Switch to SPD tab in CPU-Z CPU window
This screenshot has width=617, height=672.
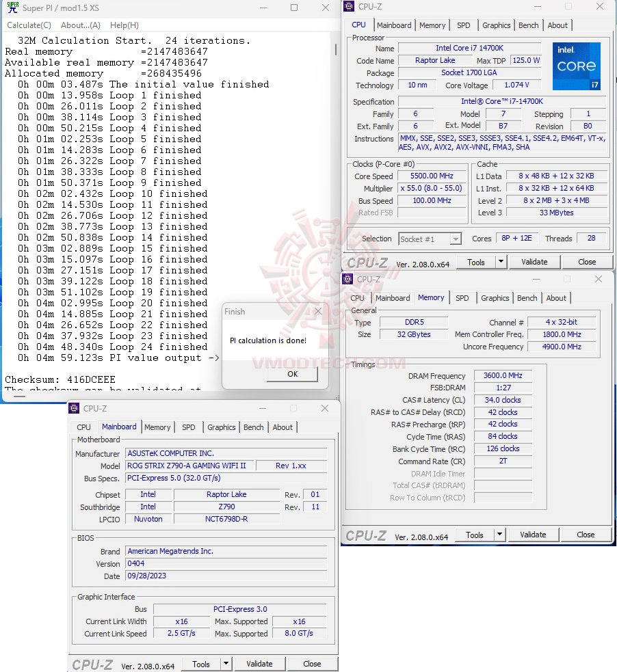464,25
